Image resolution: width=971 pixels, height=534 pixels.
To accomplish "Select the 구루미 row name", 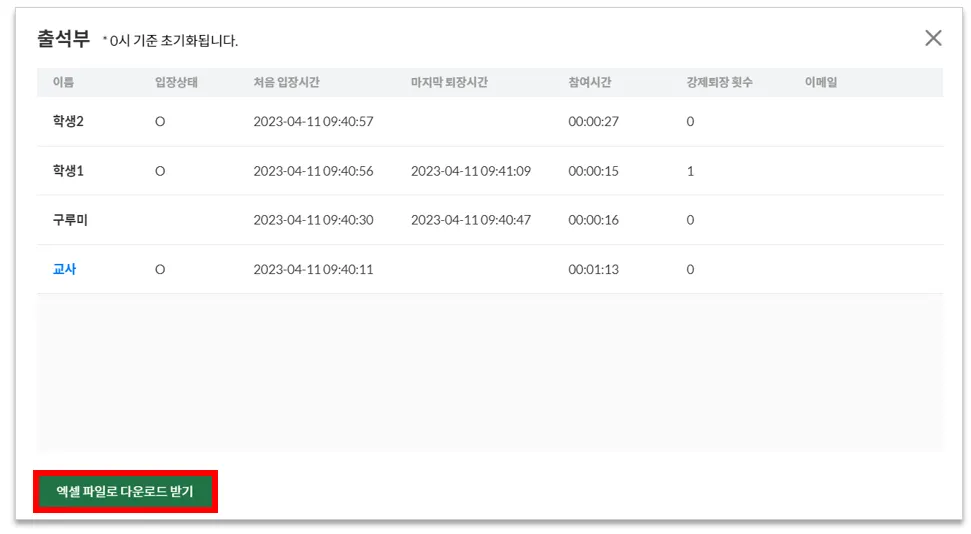I will [70, 220].
